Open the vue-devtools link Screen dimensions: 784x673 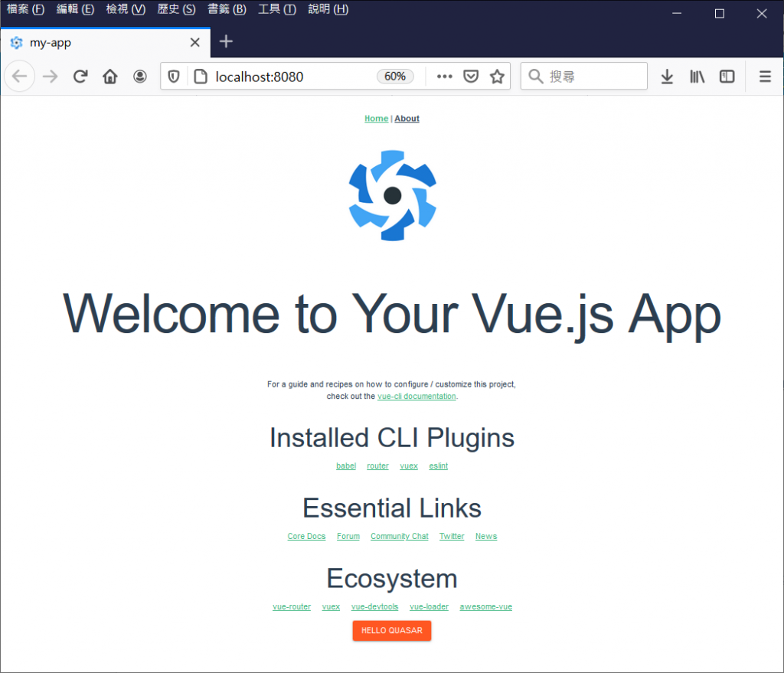[x=374, y=606]
